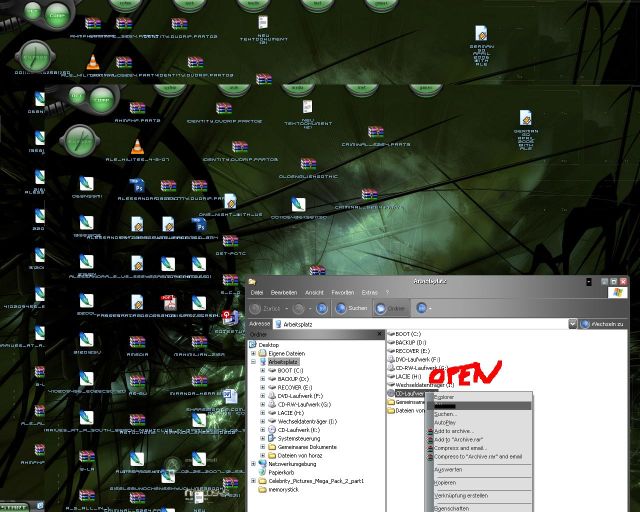This screenshot has height=512, width=640.
Task: Choose Eigenschaften in the context menu
Action: [451, 508]
